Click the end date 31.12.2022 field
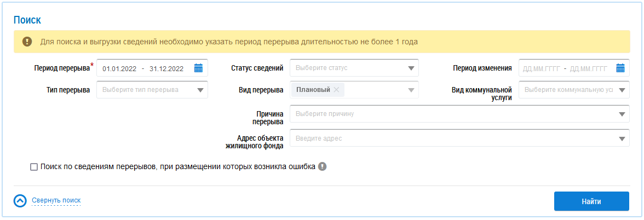The image size is (644, 220). (x=166, y=68)
